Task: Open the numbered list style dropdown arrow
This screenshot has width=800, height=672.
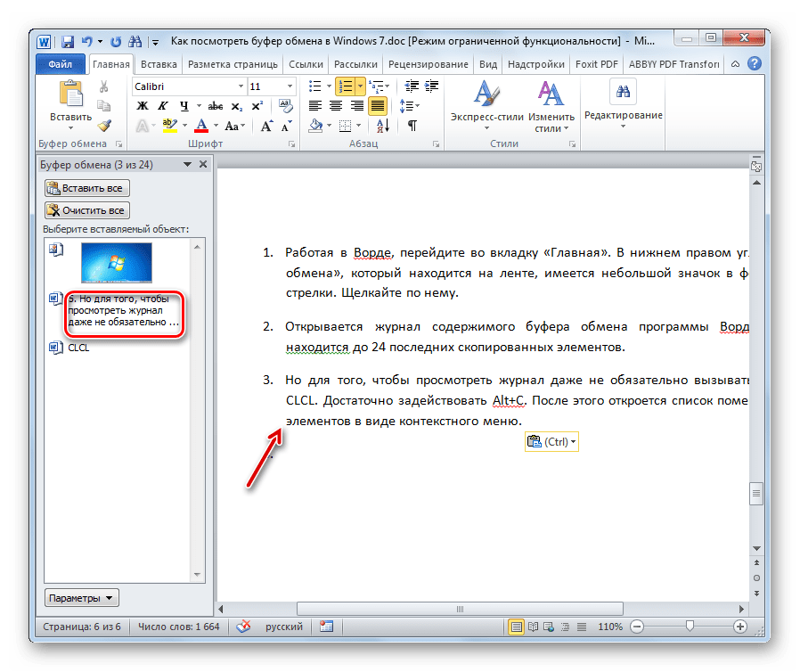Action: pyautogui.click(x=360, y=86)
